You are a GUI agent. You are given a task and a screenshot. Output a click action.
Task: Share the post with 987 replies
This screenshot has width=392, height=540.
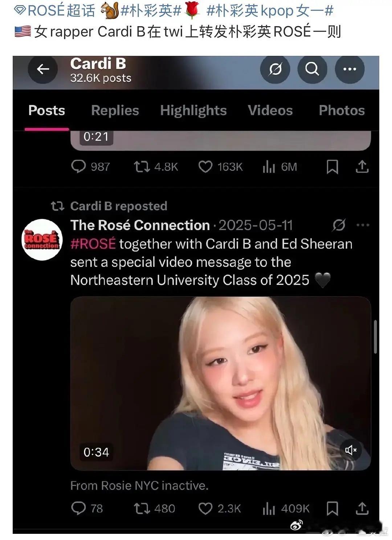coord(362,167)
